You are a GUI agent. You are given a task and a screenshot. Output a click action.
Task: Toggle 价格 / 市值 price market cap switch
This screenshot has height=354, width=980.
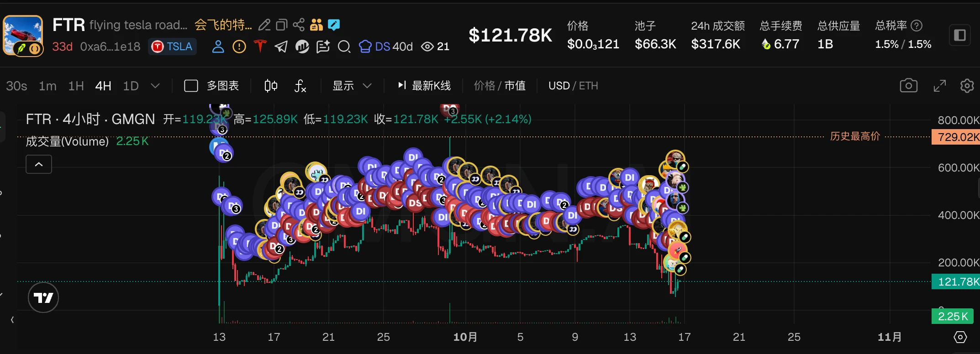(500, 86)
